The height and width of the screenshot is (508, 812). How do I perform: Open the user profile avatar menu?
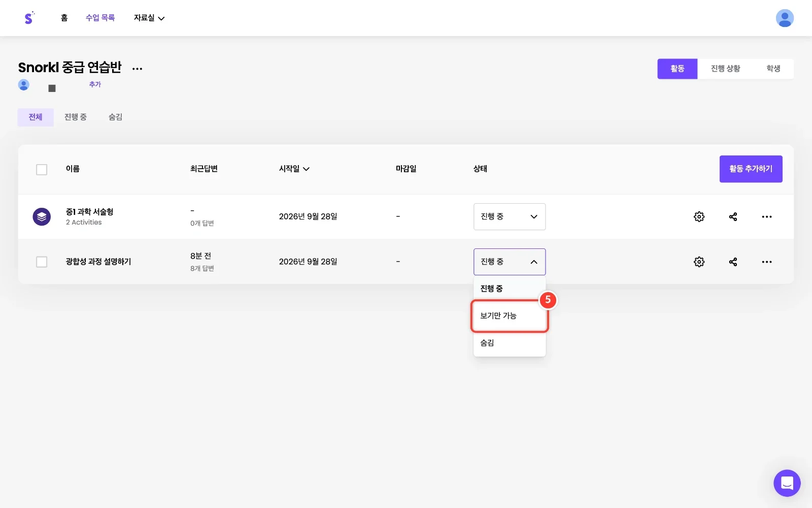[785, 18]
